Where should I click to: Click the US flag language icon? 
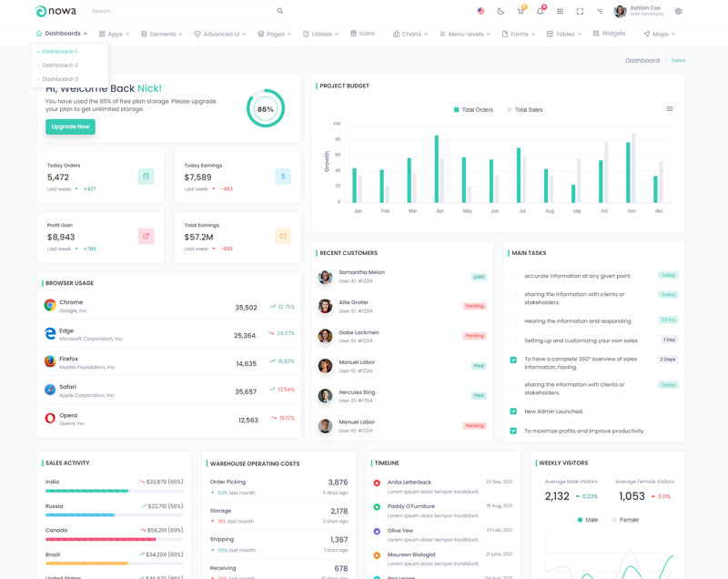point(480,11)
